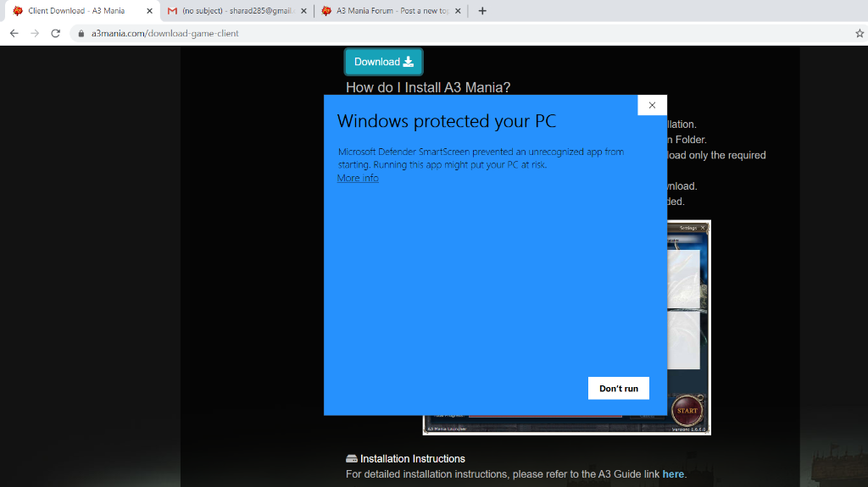Reload the current page
Screen dimensions: 868x487
tap(56, 33)
